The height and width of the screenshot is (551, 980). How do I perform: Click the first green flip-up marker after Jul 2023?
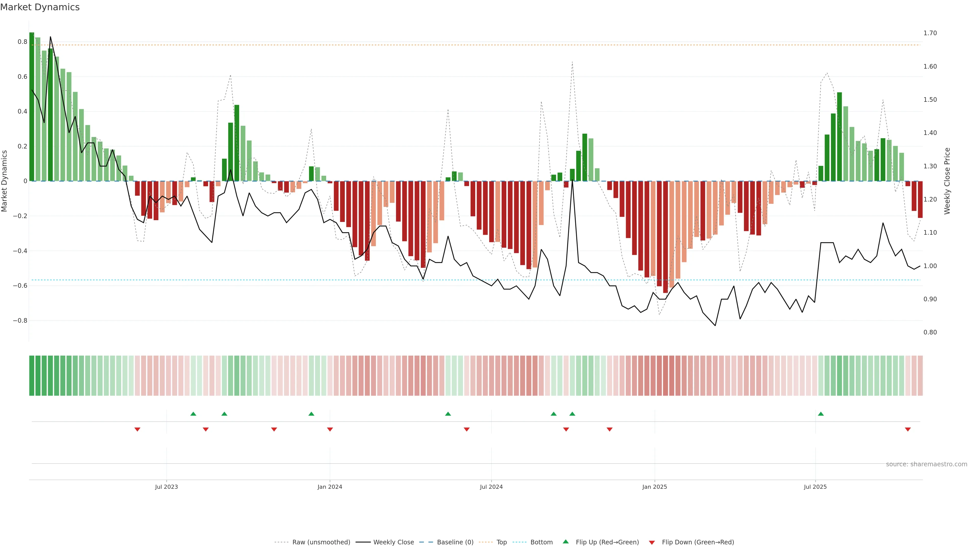point(193,414)
